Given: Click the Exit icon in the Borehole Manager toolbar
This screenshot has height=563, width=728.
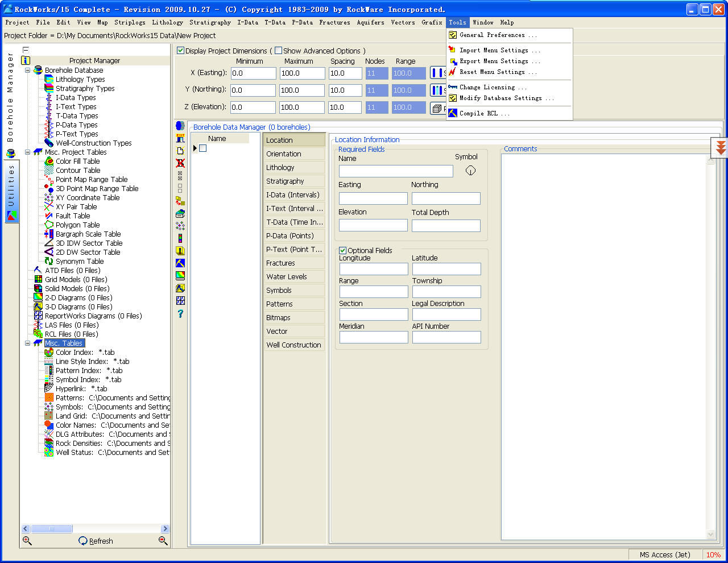Looking at the screenshot, I should [x=180, y=138].
